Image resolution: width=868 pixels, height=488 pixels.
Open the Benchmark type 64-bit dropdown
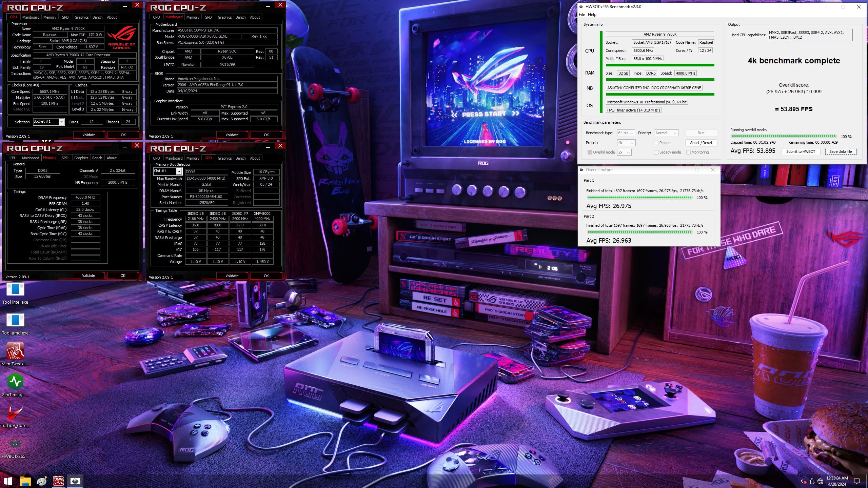tap(626, 133)
